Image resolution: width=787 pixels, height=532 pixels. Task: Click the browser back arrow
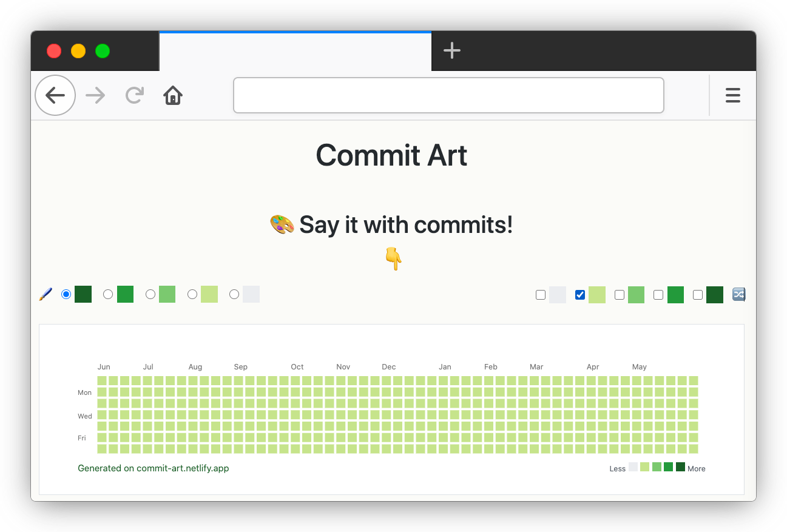pyautogui.click(x=55, y=95)
